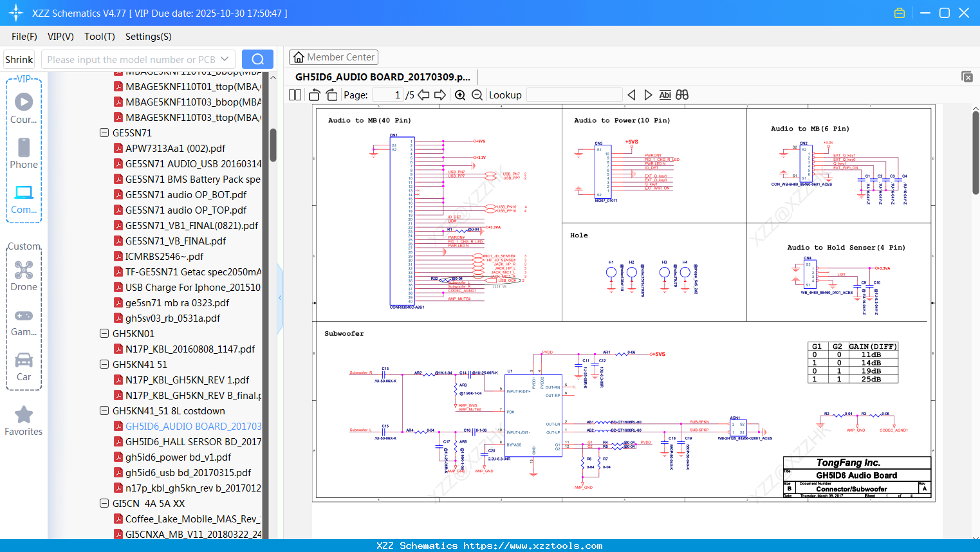Open the Phone category in sidebar
This screenshot has width=980, height=552.
[x=24, y=153]
